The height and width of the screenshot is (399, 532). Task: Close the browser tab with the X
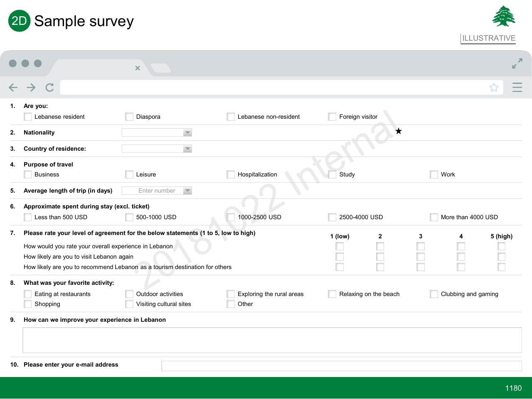click(138, 68)
